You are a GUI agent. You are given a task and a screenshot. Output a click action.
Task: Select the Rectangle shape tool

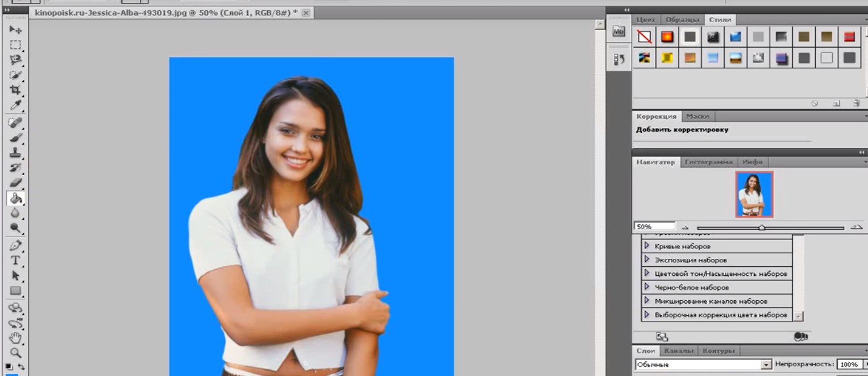[x=15, y=291]
